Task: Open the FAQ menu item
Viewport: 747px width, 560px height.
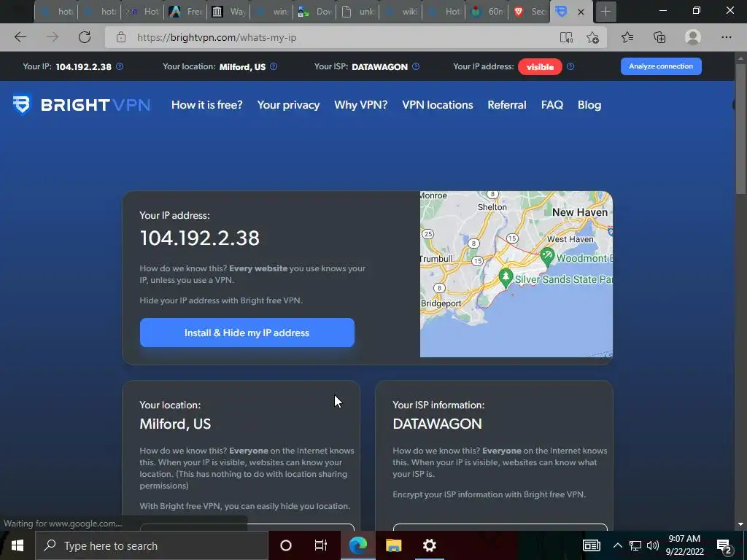Action: coord(551,105)
